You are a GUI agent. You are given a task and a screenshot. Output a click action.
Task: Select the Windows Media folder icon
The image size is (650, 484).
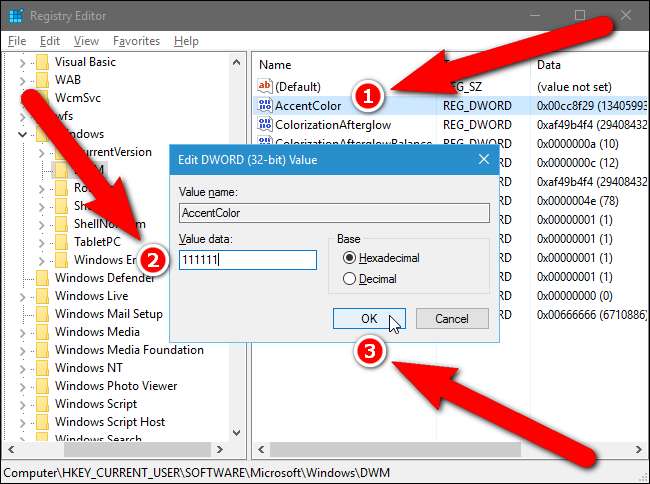point(42,332)
